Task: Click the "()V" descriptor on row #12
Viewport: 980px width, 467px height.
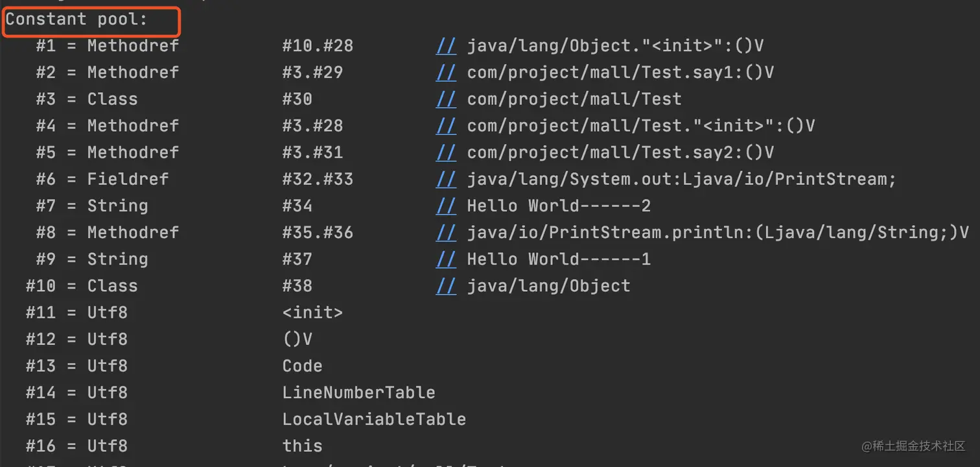Action: pyautogui.click(x=297, y=339)
